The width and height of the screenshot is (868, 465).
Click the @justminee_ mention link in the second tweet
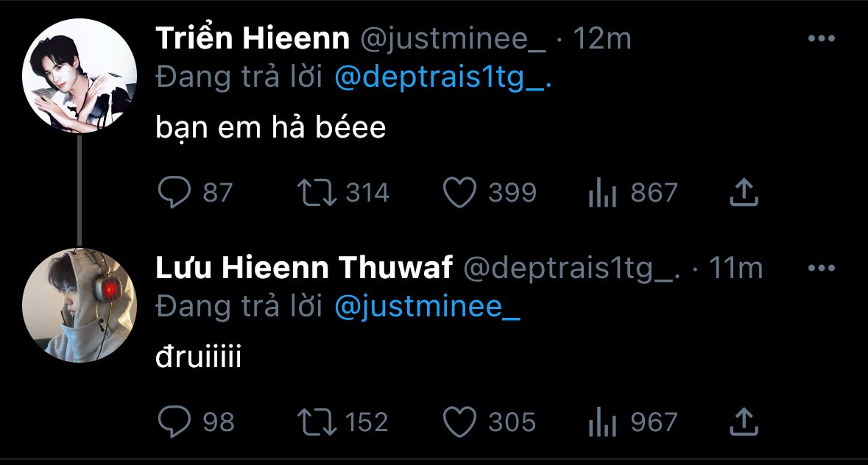(x=427, y=308)
